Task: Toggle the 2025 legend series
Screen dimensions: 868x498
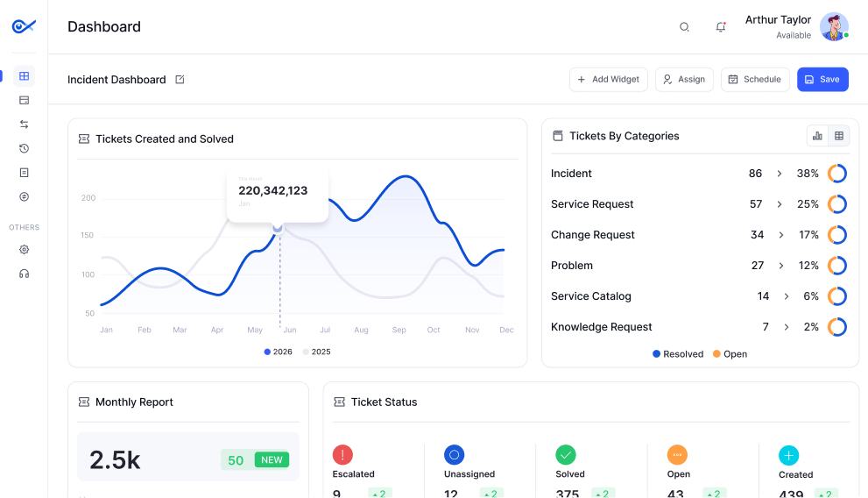Action: click(317, 352)
